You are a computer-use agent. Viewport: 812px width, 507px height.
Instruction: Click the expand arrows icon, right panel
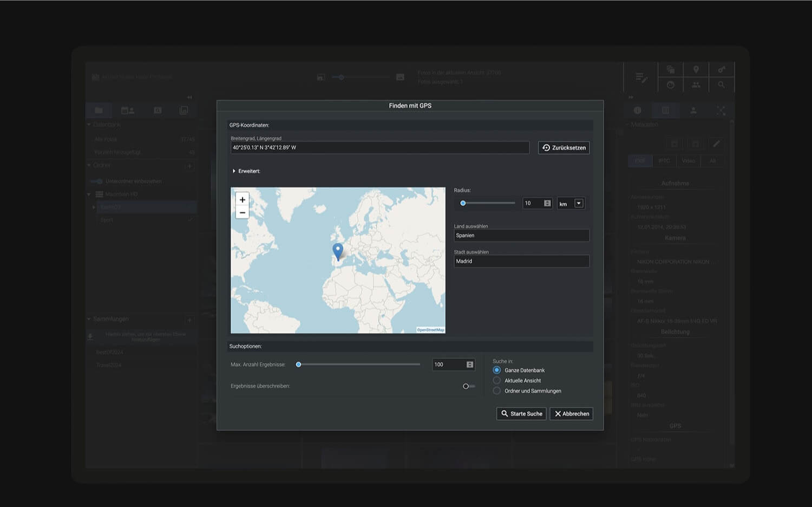point(721,110)
